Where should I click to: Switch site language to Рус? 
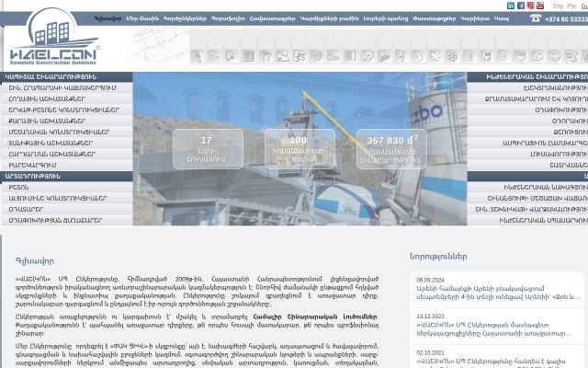[571, 6]
